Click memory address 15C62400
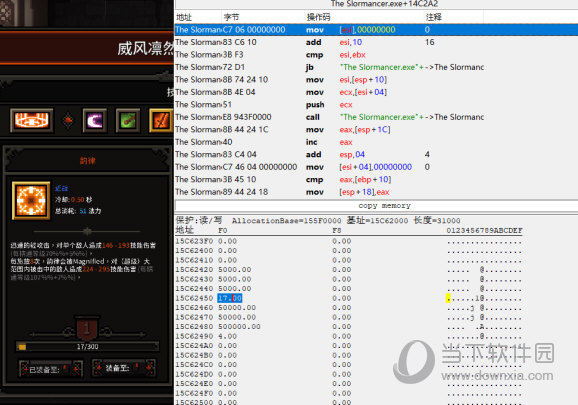Screen dimensions: 578x405 tap(194, 251)
